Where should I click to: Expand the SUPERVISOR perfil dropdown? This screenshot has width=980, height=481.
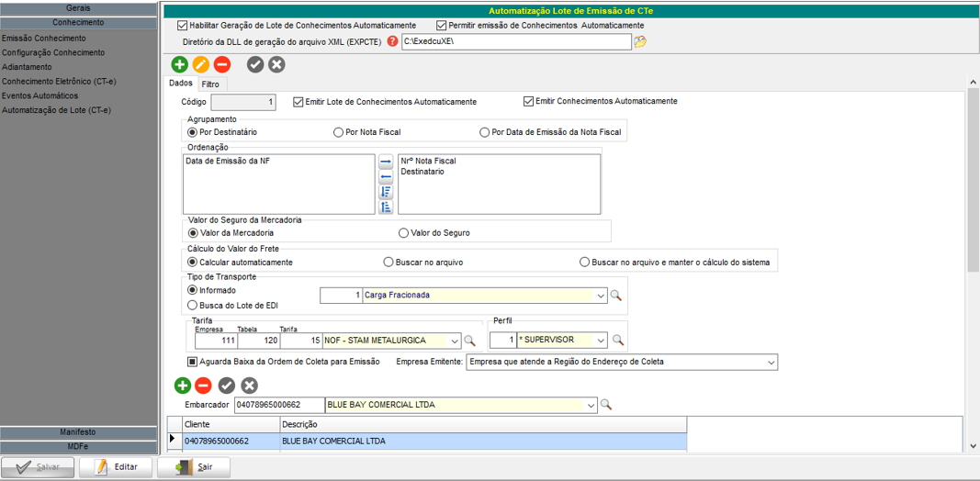(601, 341)
